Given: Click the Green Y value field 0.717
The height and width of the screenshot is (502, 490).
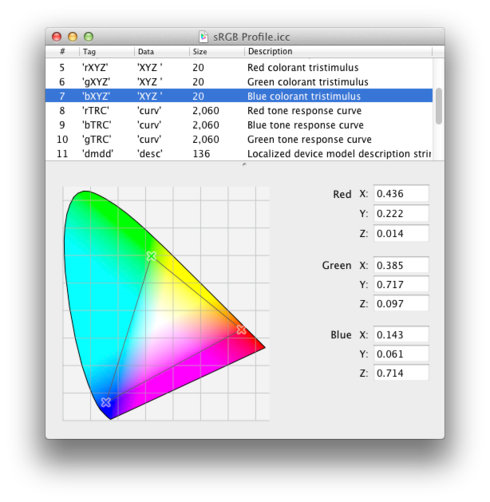Looking at the screenshot, I should (x=401, y=285).
